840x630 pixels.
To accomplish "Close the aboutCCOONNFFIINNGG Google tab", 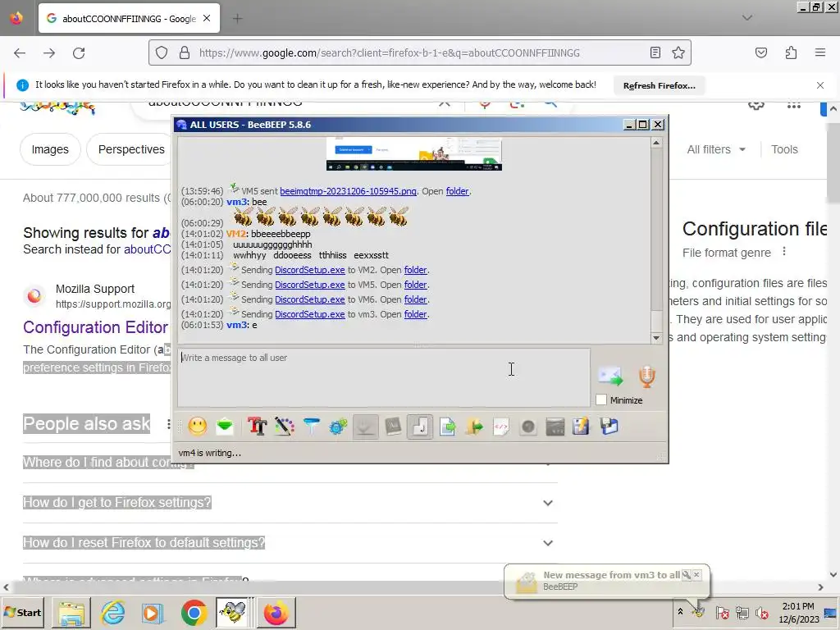I will click(x=207, y=18).
